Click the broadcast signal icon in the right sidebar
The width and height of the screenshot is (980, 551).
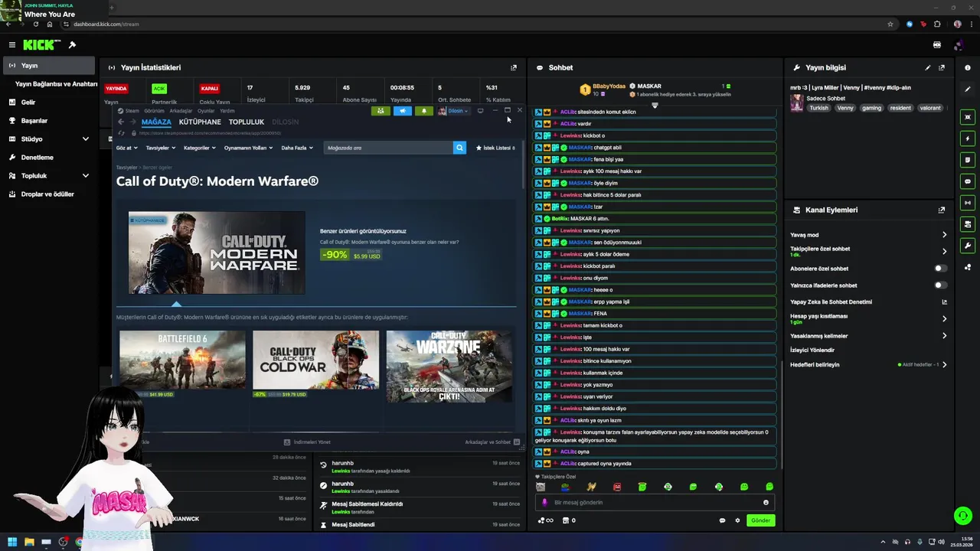[x=968, y=203]
